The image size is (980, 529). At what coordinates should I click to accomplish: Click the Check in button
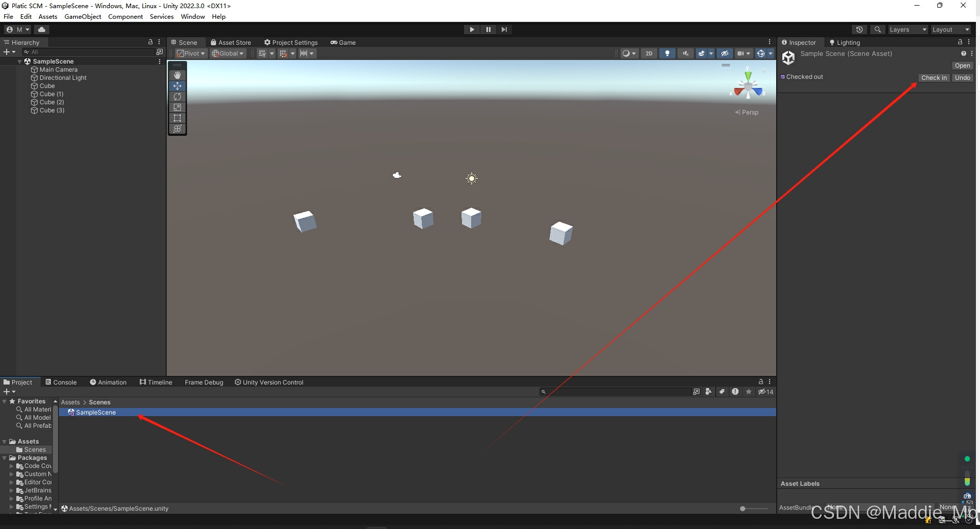click(x=934, y=78)
